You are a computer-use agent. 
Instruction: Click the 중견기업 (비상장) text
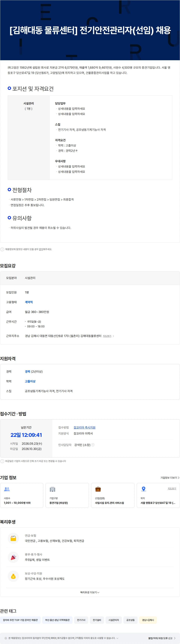[58, 503]
